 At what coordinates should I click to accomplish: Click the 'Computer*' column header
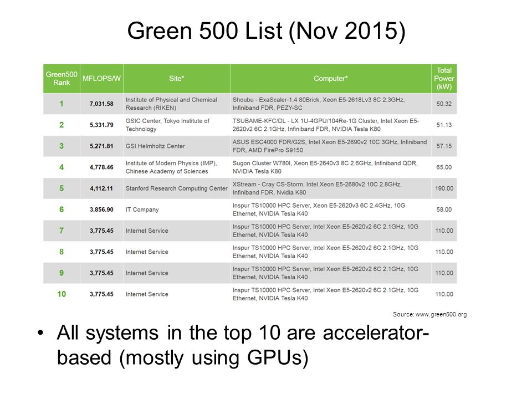click(330, 78)
